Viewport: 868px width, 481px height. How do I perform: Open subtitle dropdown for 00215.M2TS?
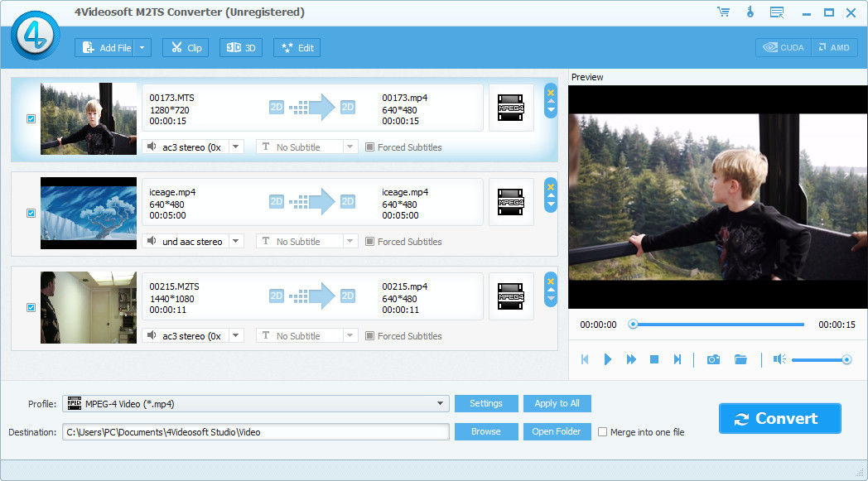[350, 335]
